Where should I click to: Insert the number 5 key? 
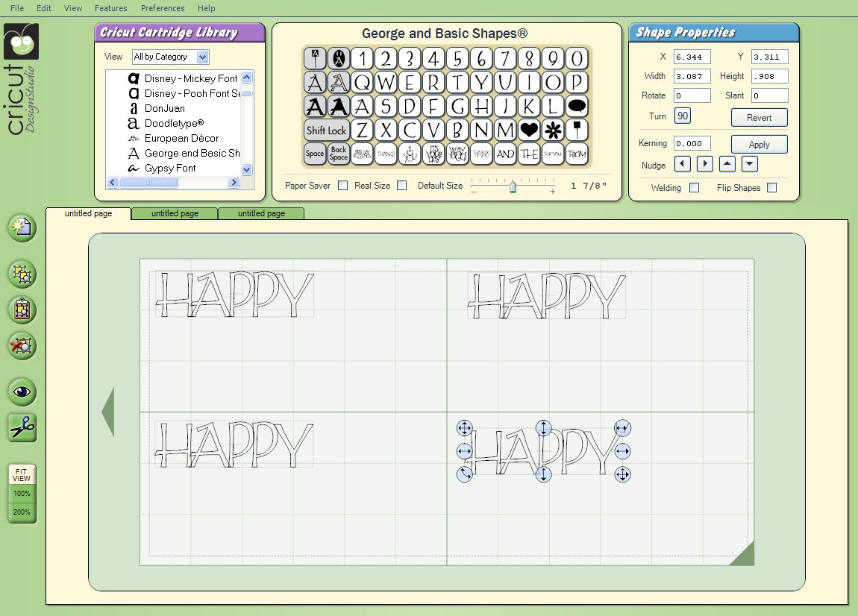point(457,58)
